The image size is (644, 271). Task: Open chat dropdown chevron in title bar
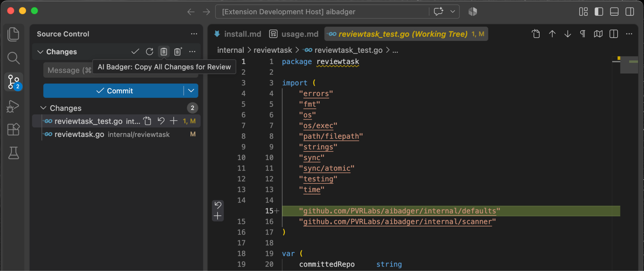[x=452, y=12]
